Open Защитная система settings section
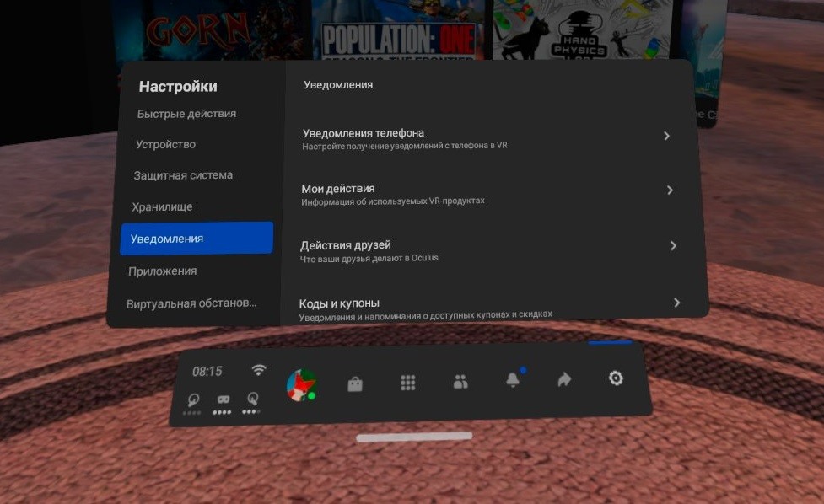 [183, 175]
